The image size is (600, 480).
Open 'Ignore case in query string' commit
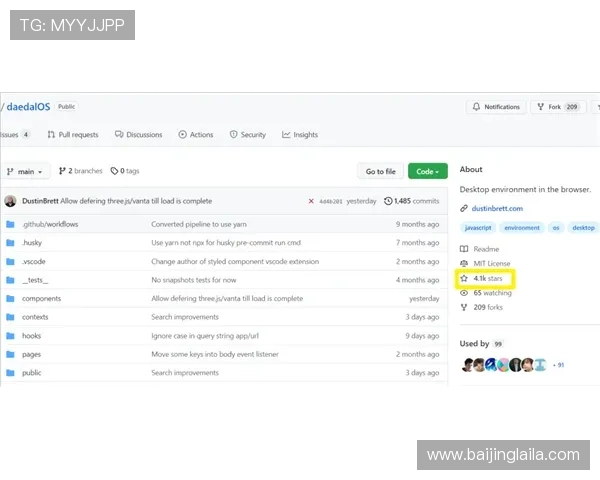[205, 336]
